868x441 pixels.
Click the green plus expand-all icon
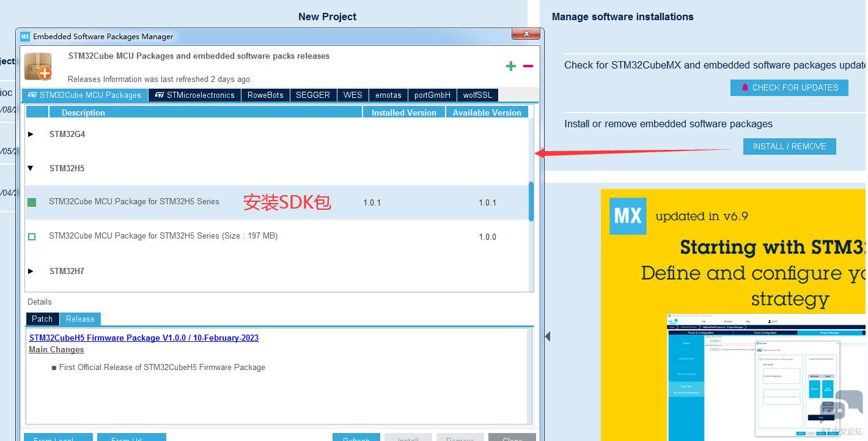pos(511,66)
